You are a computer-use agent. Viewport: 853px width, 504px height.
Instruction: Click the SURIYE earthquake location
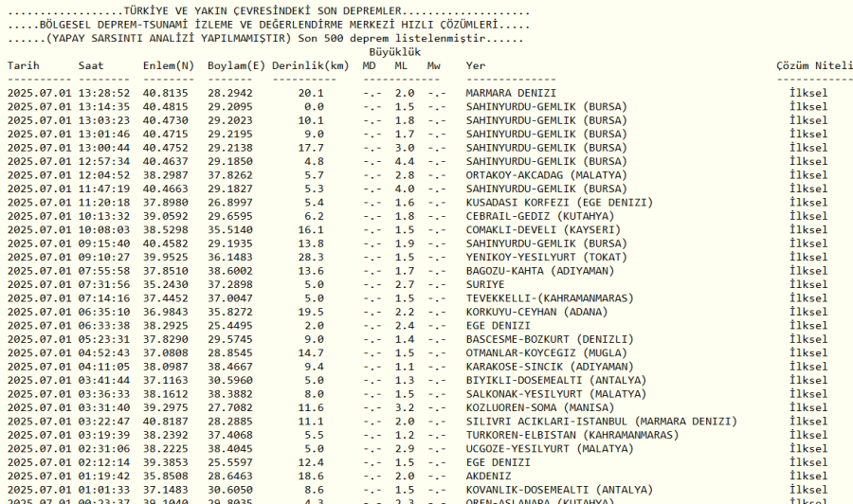tap(485, 284)
